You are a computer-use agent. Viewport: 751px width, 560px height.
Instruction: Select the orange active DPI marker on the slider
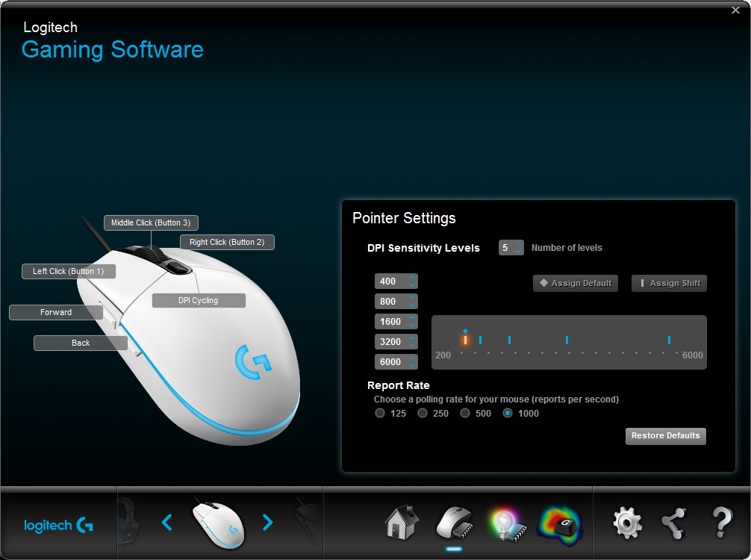tap(466, 340)
